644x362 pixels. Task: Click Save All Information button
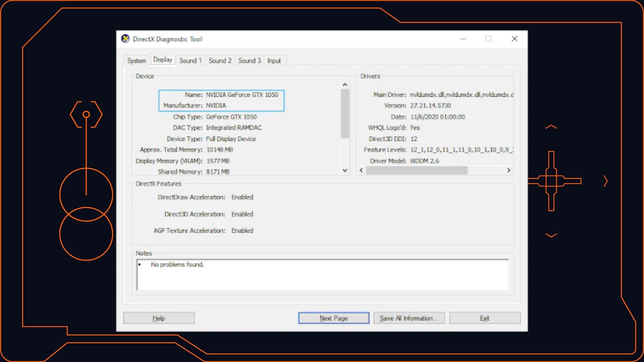[x=409, y=318]
